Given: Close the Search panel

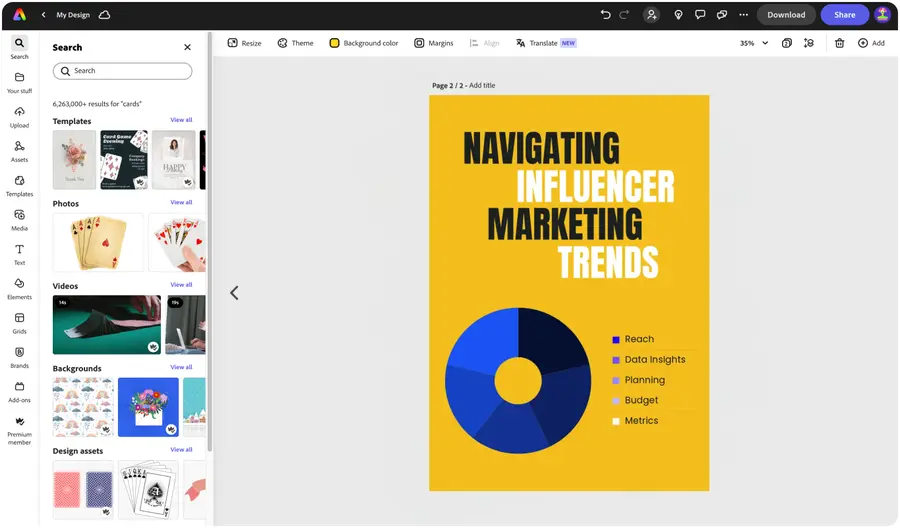Looking at the screenshot, I should (x=187, y=47).
